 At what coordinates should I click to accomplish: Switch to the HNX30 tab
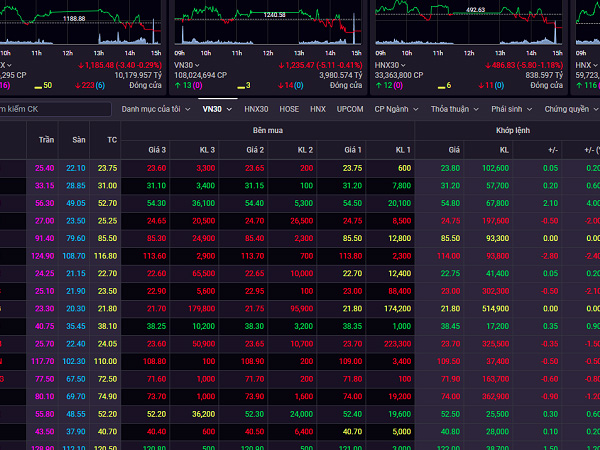257,109
